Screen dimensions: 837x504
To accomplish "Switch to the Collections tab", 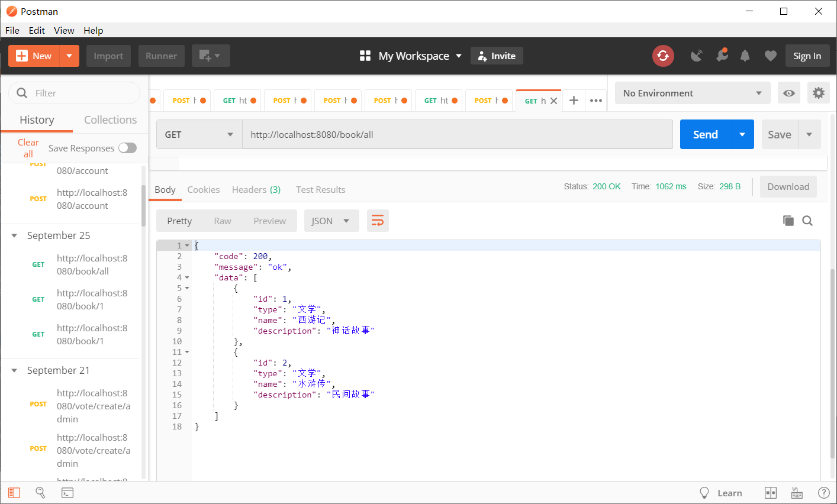I will click(110, 119).
